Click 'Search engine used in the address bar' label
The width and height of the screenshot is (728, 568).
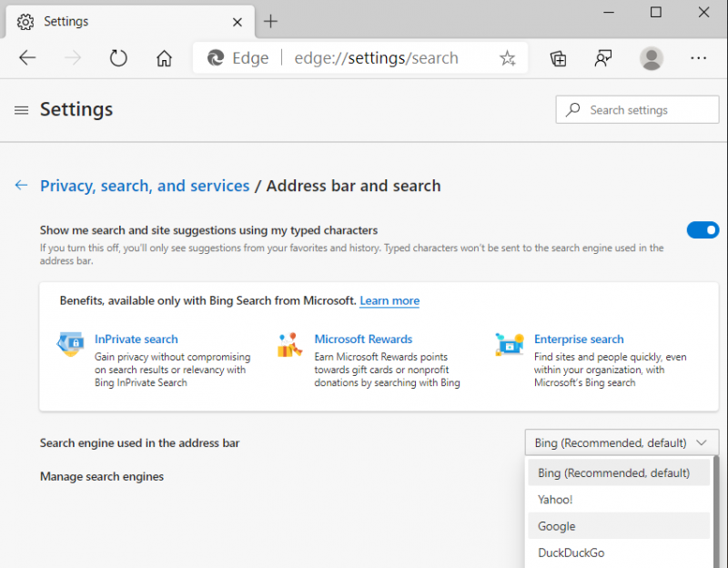[x=139, y=443]
